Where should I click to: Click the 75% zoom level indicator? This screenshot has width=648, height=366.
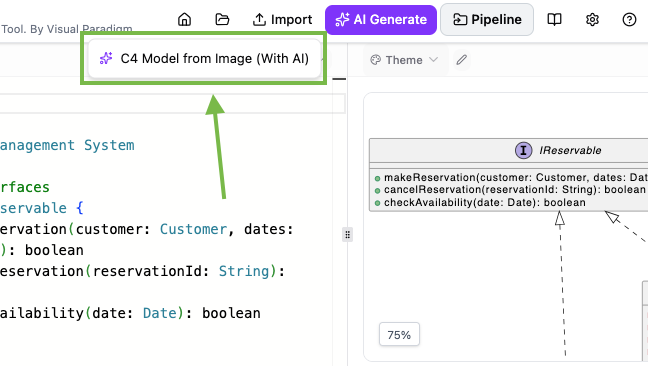(399, 335)
